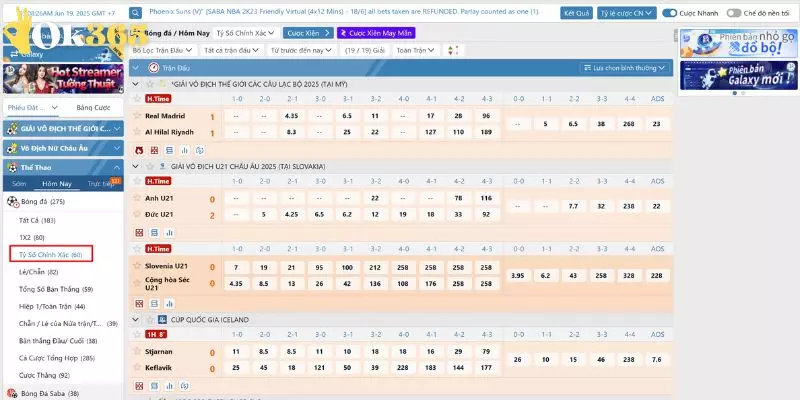800x400 pixels.
Task: Open the Toàn Trận dropdown
Action: (x=416, y=50)
